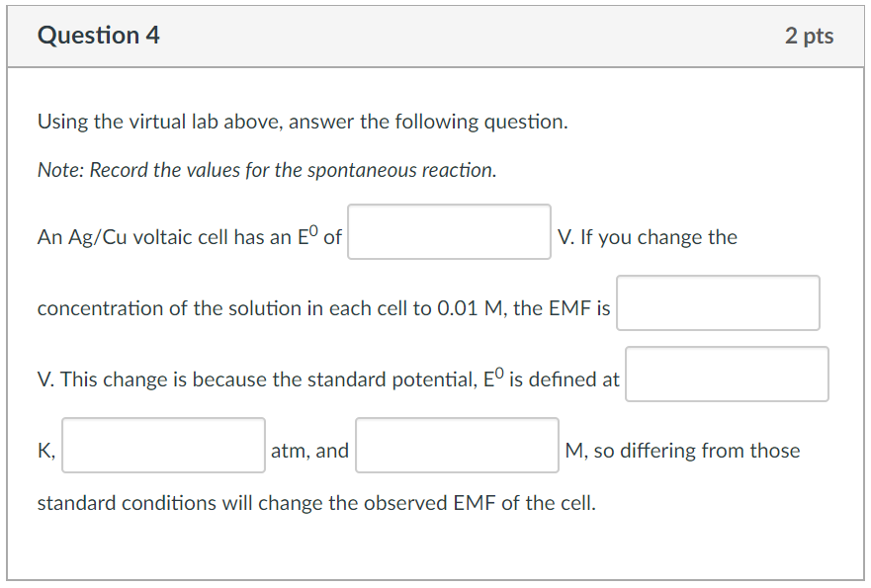Viewport: 871px width, 588px height.
Task: Click the atm, and unit label
Action: click(308, 450)
